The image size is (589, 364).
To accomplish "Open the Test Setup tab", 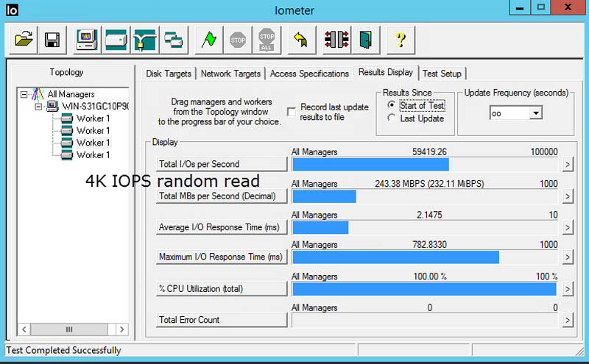I will coord(442,74).
